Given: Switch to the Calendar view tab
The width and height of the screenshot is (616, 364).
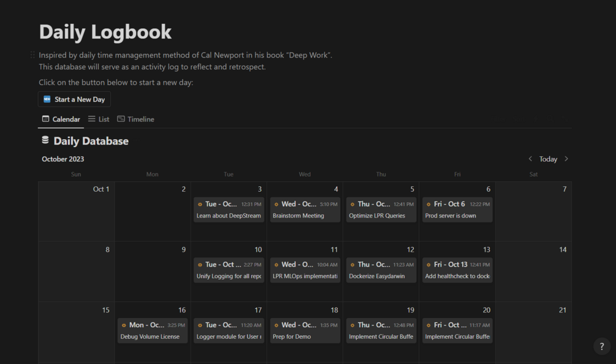Looking at the screenshot, I should (x=61, y=119).
